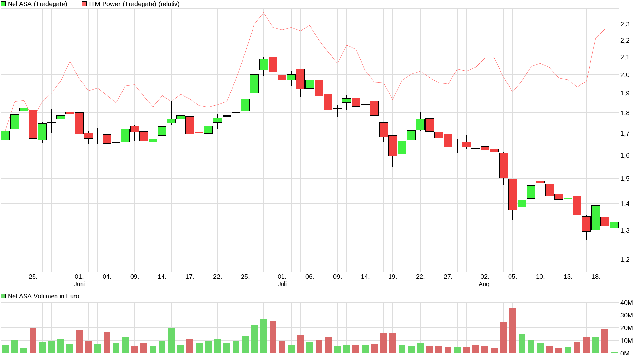Click the ITM Power (Tradegate) (relativ) label
This screenshot has height=360, width=644.
click(134, 4)
